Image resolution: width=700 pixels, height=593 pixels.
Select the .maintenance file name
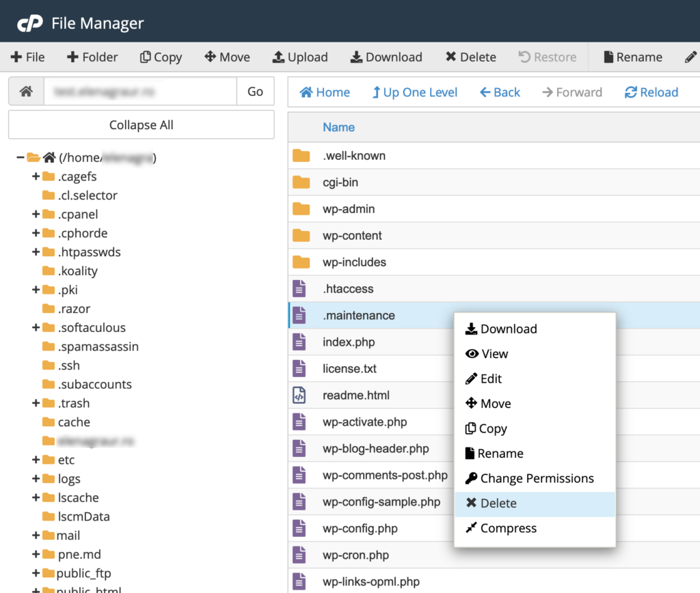click(358, 316)
